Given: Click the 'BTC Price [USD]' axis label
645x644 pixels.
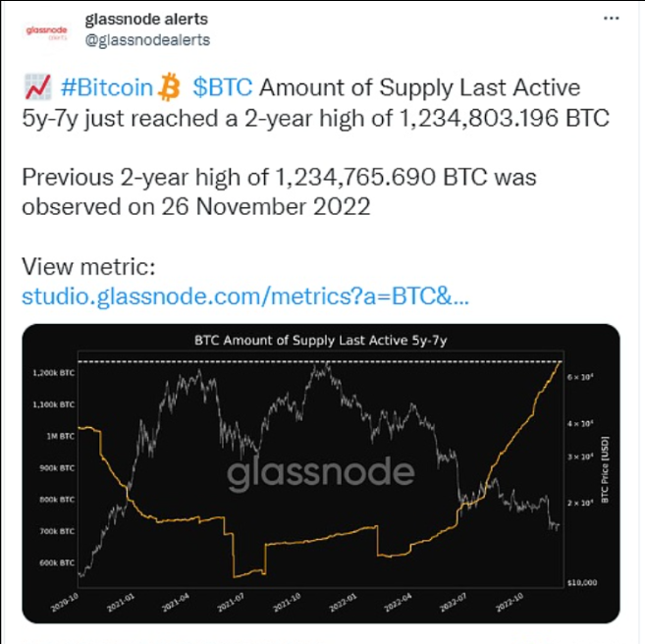Looking at the screenshot, I should (x=605, y=467).
